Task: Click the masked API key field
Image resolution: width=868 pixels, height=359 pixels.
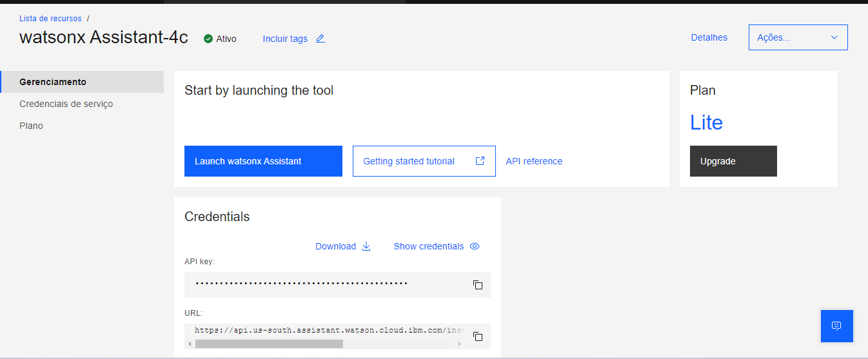Action: pyautogui.click(x=337, y=285)
